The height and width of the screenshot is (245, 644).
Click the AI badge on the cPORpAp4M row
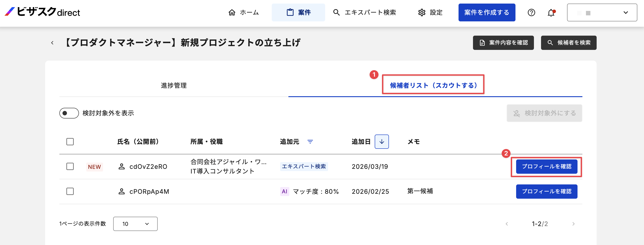click(284, 191)
